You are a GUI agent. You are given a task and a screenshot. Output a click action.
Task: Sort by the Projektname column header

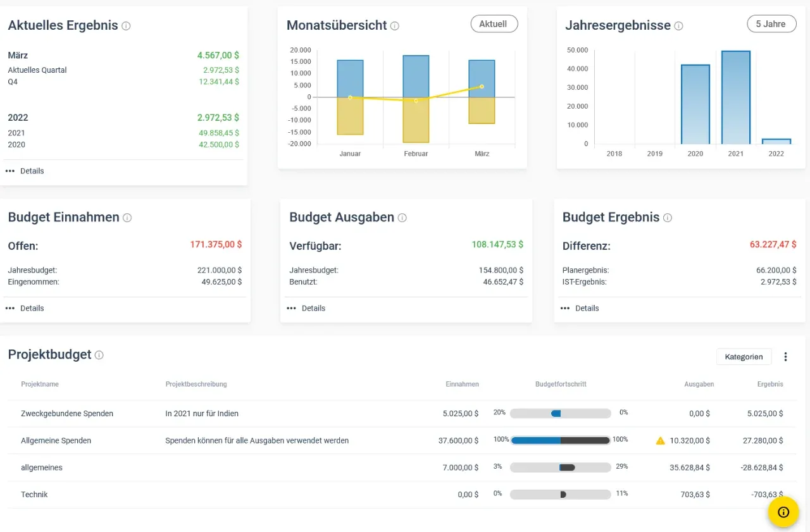pyautogui.click(x=40, y=384)
